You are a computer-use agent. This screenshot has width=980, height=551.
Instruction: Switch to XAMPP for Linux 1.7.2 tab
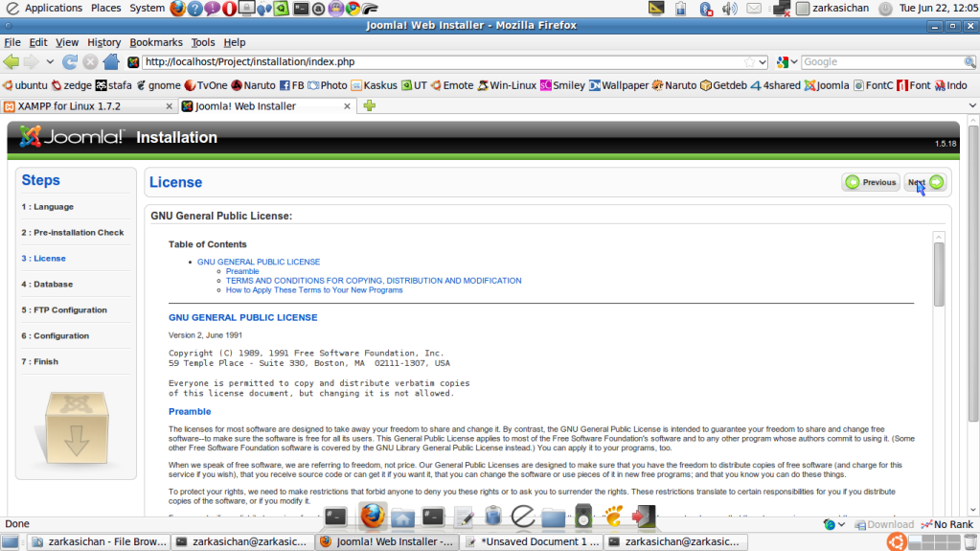88,106
